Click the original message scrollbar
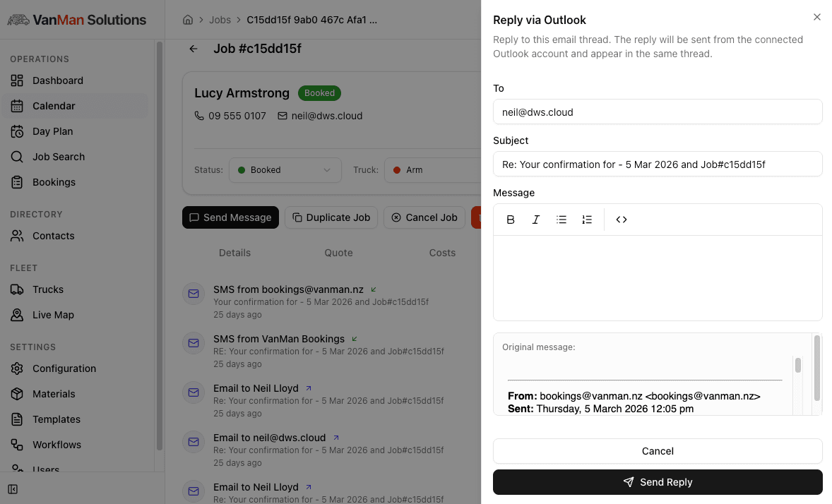This screenshot has width=832, height=504. point(816,367)
